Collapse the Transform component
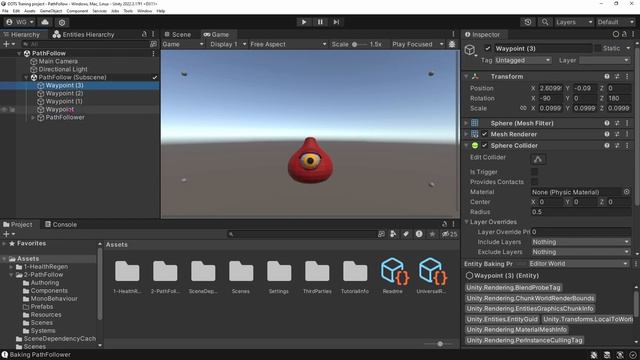Viewport: 640px width, 360px height. click(x=466, y=77)
